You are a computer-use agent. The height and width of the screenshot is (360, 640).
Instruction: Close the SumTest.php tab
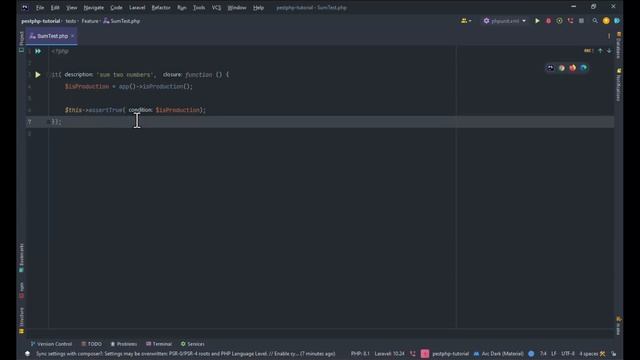(x=73, y=36)
